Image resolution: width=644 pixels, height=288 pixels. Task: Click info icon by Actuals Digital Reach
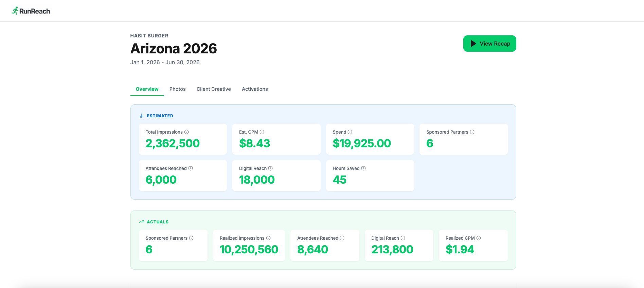[x=403, y=238]
